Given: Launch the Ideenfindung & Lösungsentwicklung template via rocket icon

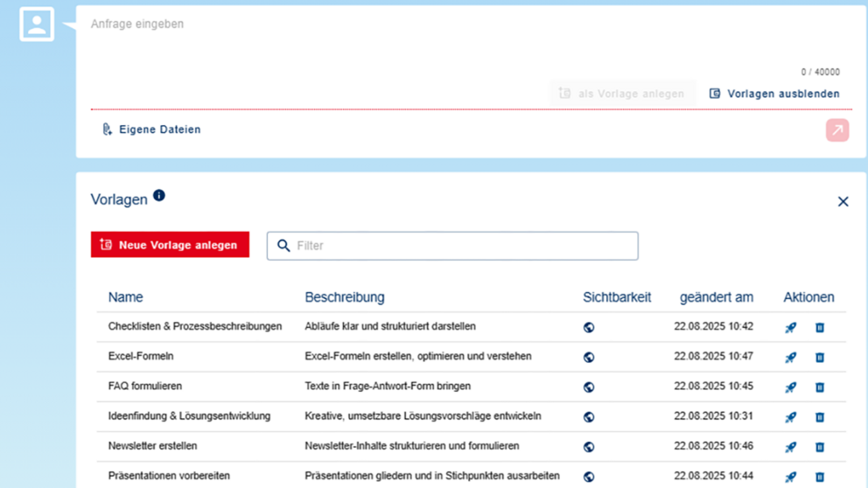Looking at the screenshot, I should (x=790, y=417).
